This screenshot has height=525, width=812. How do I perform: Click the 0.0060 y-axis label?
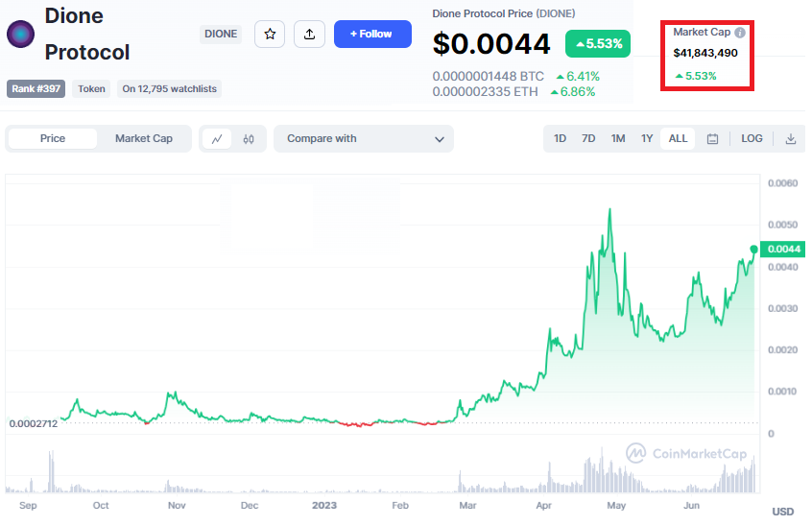pyautogui.click(x=782, y=183)
